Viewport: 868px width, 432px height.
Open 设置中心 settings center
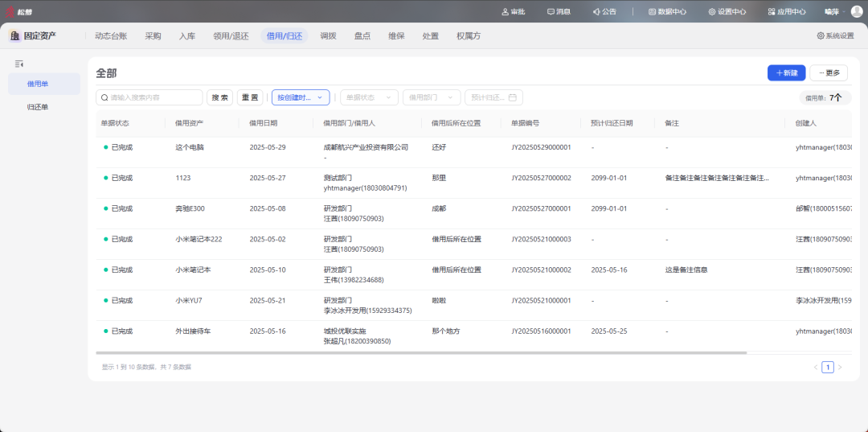point(727,11)
